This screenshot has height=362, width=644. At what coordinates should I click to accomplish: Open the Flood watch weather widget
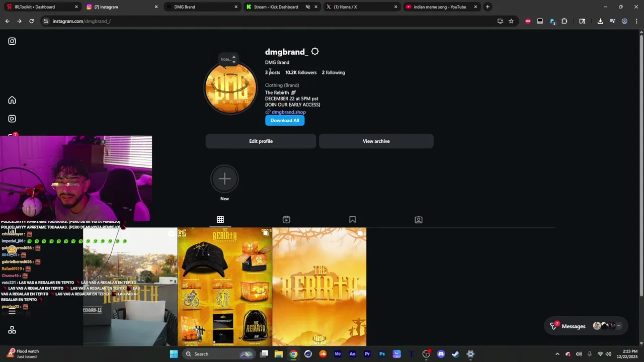[x=23, y=354]
